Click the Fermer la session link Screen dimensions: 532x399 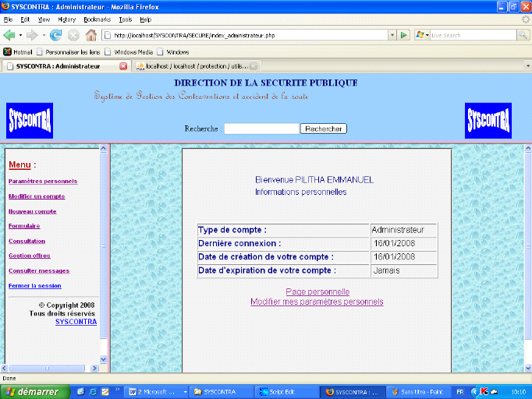coord(35,286)
